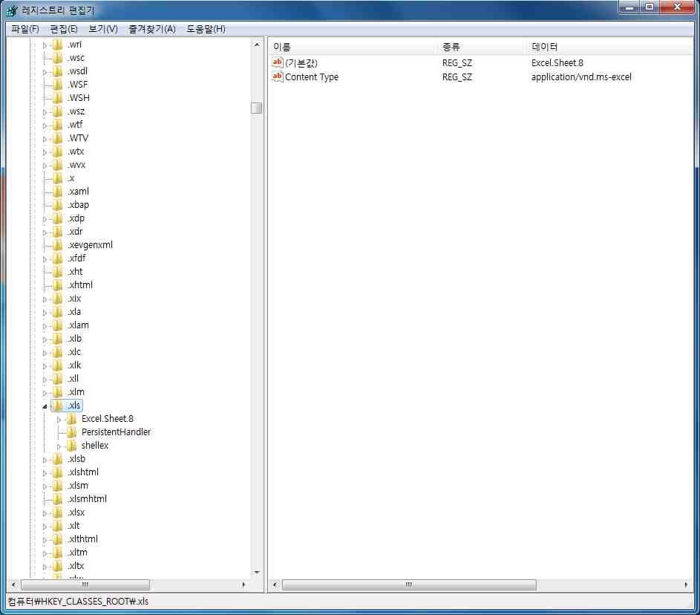Maximize the registry editor window

click(x=650, y=7)
